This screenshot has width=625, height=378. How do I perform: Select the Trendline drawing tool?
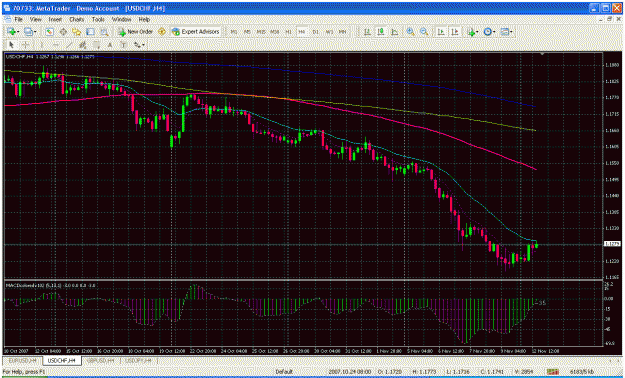click(x=69, y=45)
